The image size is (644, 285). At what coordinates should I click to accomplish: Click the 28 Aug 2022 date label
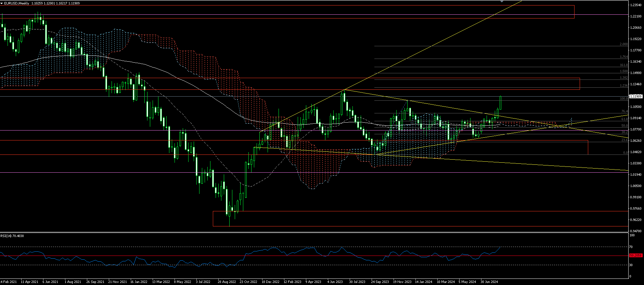tap(227, 282)
